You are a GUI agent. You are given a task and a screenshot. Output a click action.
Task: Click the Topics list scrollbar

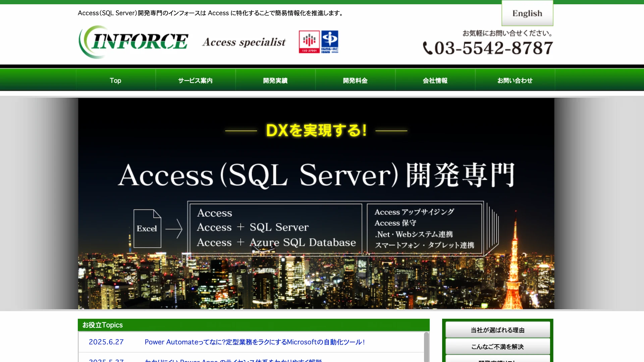pos(426,347)
